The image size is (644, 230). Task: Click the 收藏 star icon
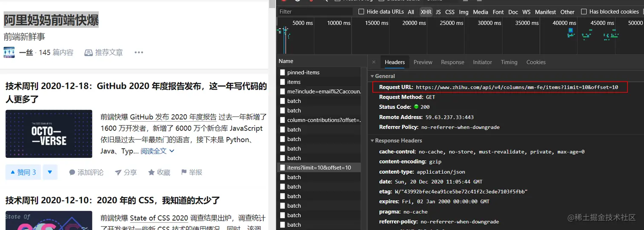tap(151, 172)
